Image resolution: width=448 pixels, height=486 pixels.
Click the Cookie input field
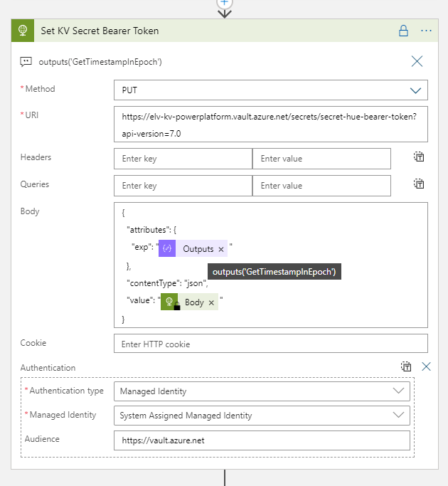click(x=271, y=344)
